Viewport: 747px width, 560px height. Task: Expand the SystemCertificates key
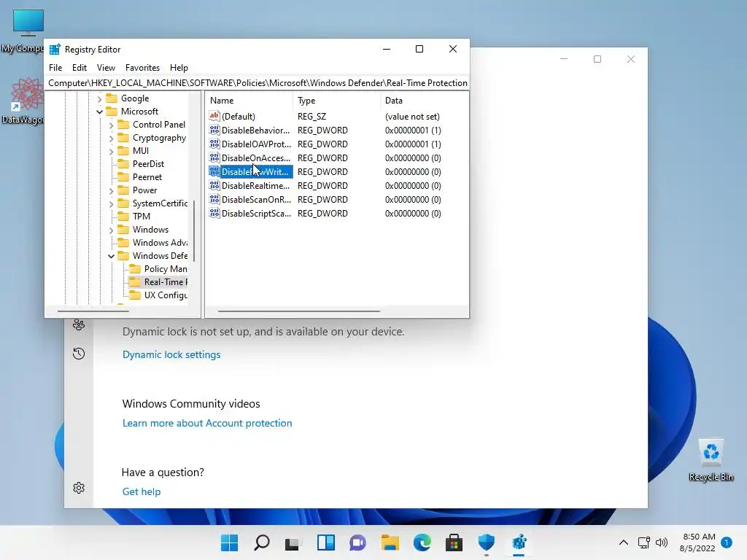tap(111, 203)
